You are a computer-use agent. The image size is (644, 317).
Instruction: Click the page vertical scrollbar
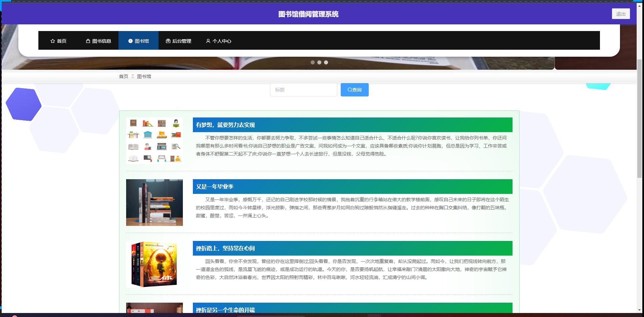point(639,118)
